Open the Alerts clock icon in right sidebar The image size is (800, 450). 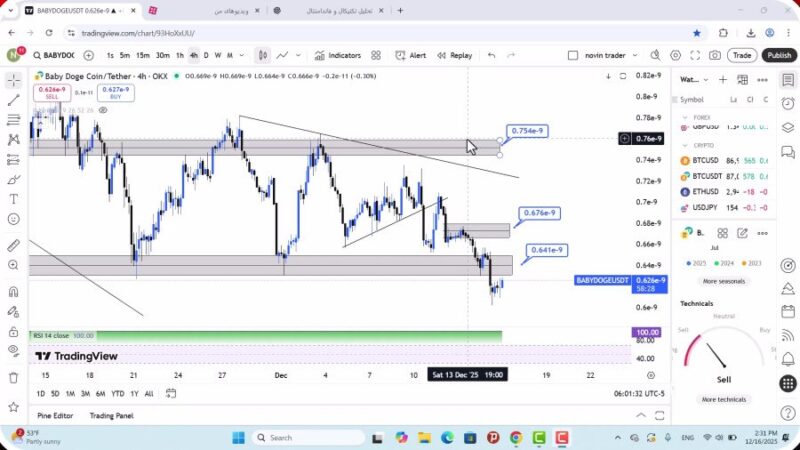[788, 102]
